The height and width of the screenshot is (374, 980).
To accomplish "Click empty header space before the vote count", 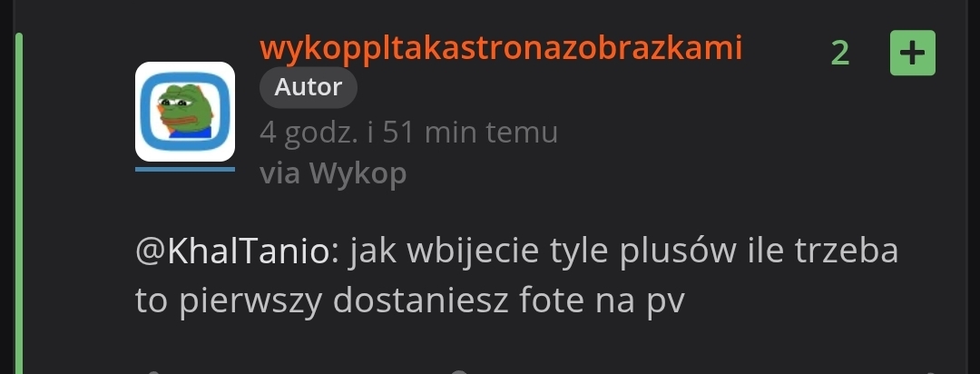I will (x=784, y=54).
